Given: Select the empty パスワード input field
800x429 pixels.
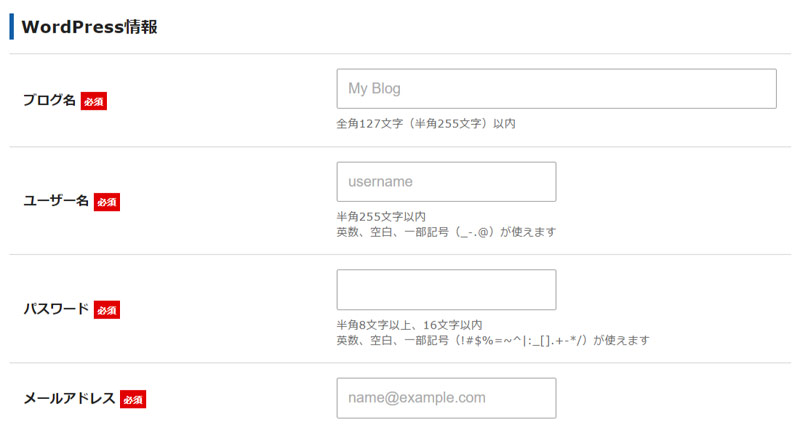Looking at the screenshot, I should tap(446, 290).
